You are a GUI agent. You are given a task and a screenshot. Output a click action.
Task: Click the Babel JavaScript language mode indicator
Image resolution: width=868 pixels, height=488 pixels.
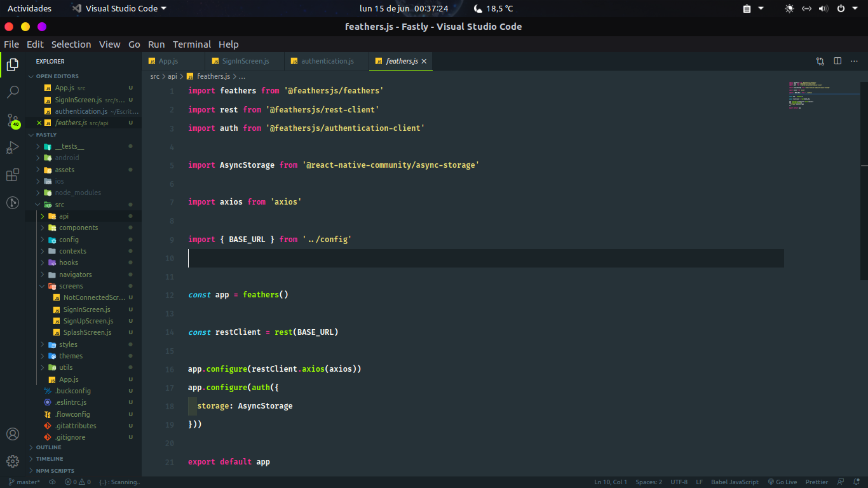735,482
